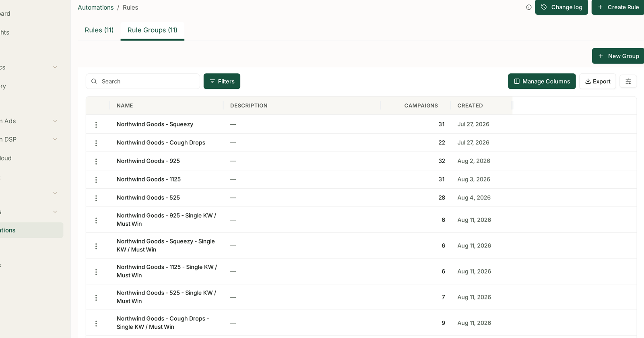Click the DESCRIPTION column header
Viewport: 644px width, 338px height.
tap(249, 106)
